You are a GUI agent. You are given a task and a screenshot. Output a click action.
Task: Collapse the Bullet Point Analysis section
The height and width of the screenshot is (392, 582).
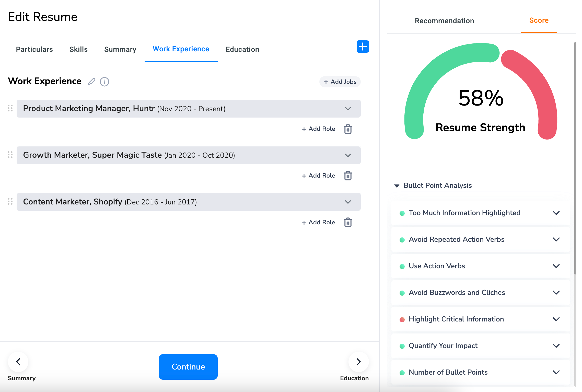click(x=397, y=186)
